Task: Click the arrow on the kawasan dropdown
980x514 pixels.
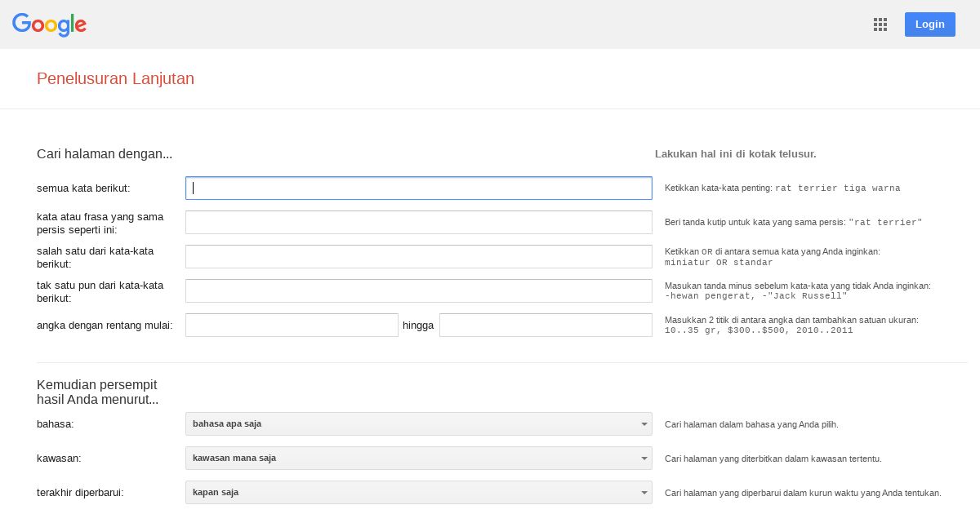Action: pyautogui.click(x=644, y=459)
